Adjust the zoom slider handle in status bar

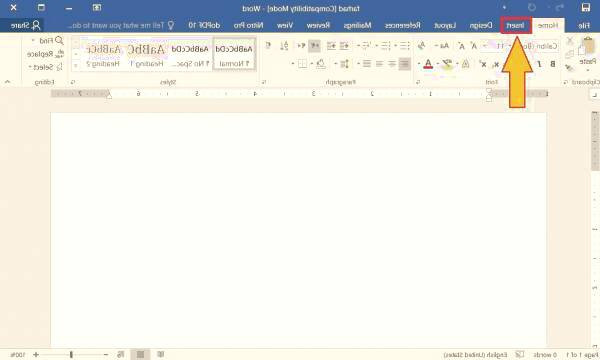[71, 355]
